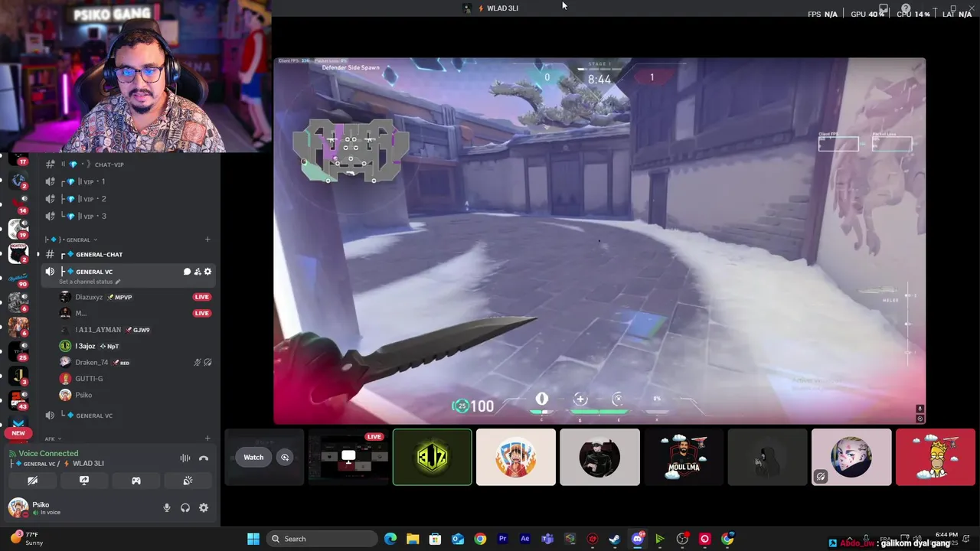Disconnect from voice with hang-up icon

204,458
